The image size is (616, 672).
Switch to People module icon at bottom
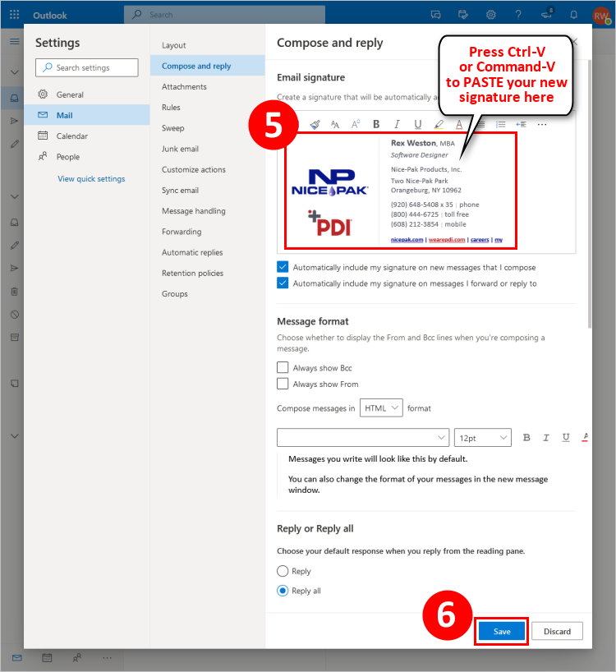tap(77, 658)
